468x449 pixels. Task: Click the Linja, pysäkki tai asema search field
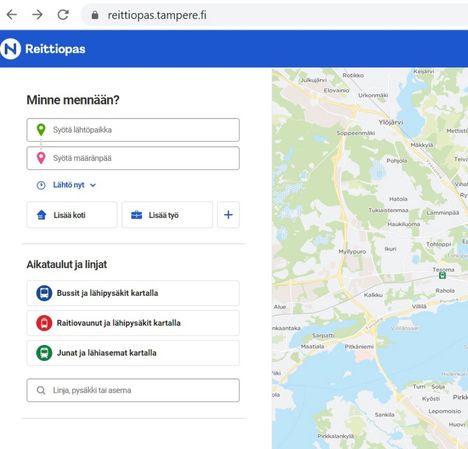(133, 390)
